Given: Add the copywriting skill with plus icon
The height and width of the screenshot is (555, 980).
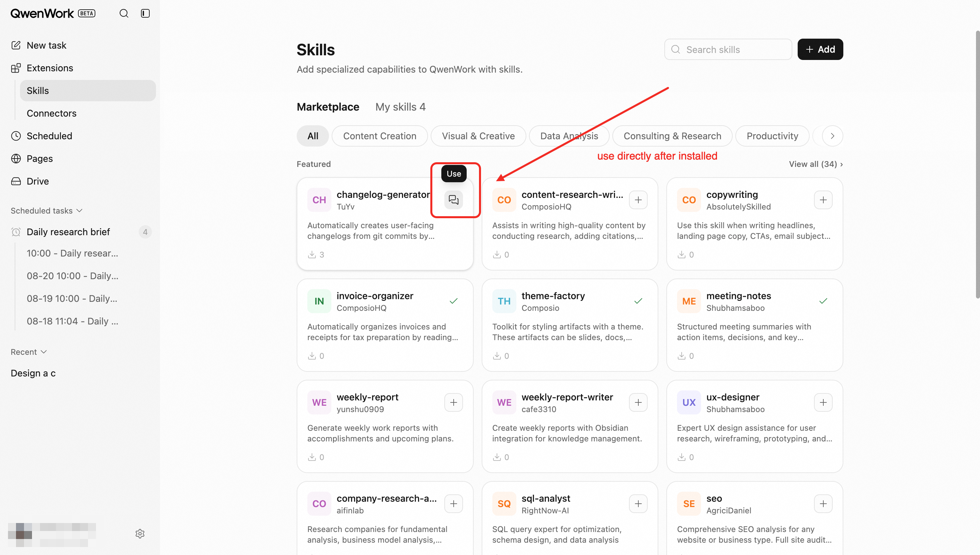Looking at the screenshot, I should [x=823, y=200].
